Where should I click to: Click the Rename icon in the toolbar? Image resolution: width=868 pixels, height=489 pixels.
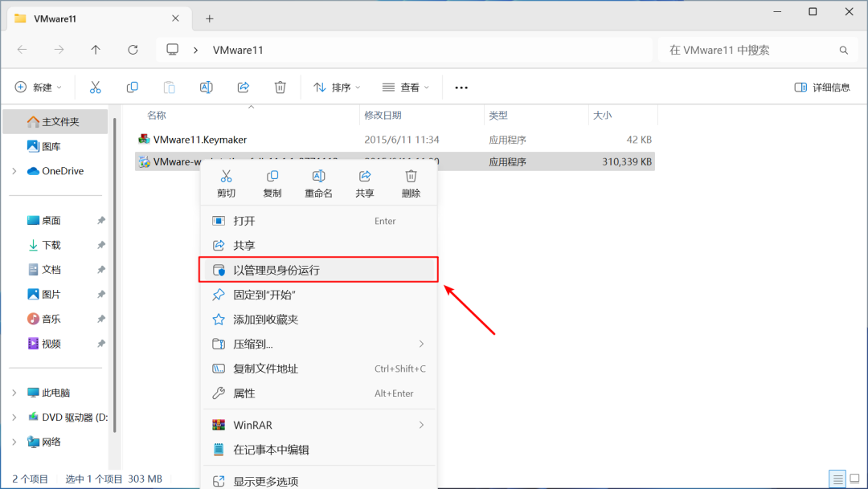click(x=206, y=88)
